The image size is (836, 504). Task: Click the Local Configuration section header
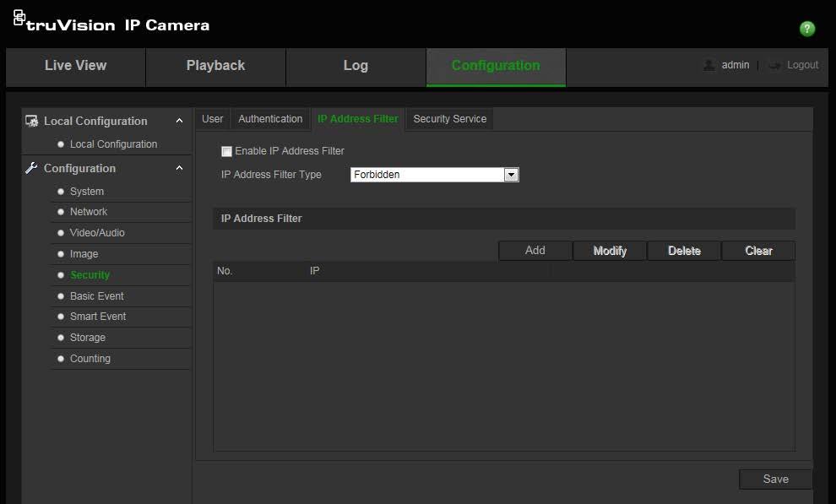click(95, 122)
